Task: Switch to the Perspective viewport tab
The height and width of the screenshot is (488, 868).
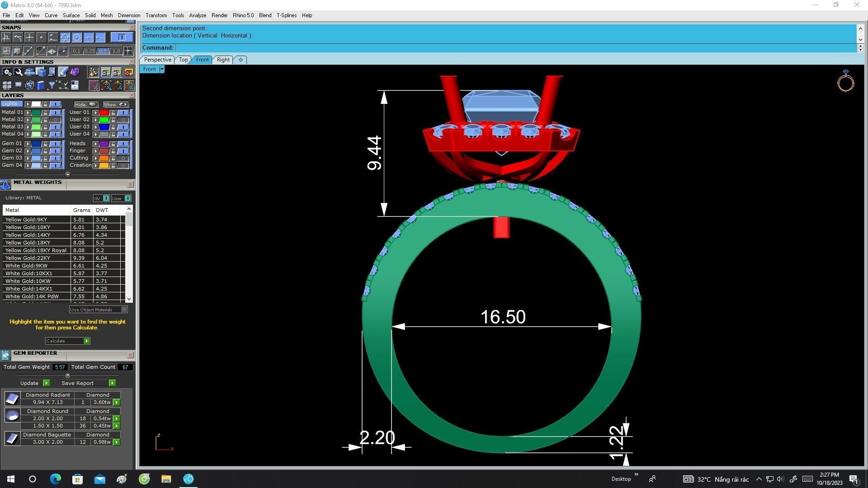Action: pos(157,59)
